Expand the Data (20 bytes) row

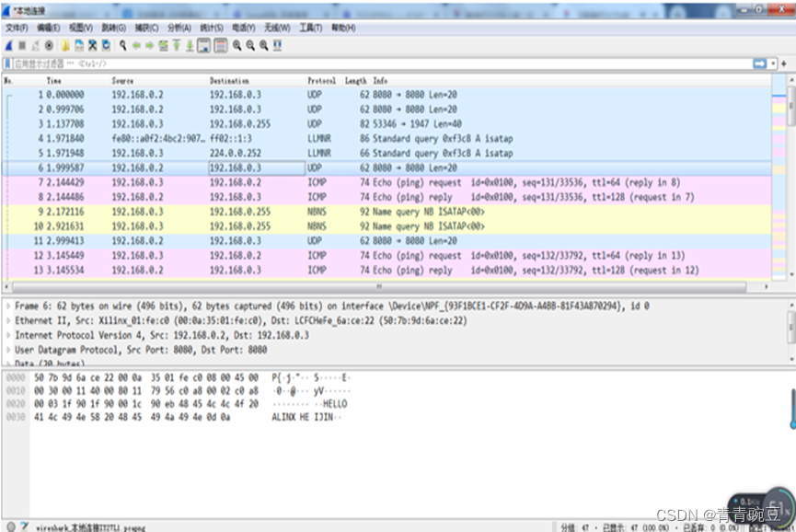[8, 364]
